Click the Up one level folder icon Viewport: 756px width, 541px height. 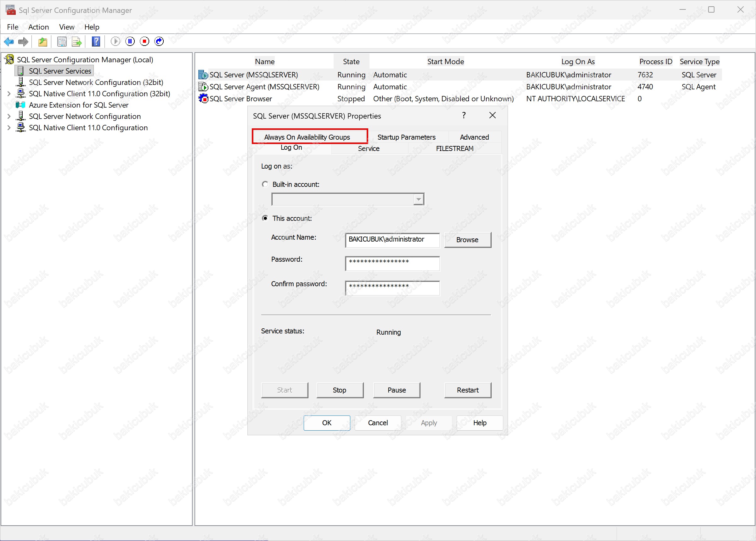(x=43, y=41)
